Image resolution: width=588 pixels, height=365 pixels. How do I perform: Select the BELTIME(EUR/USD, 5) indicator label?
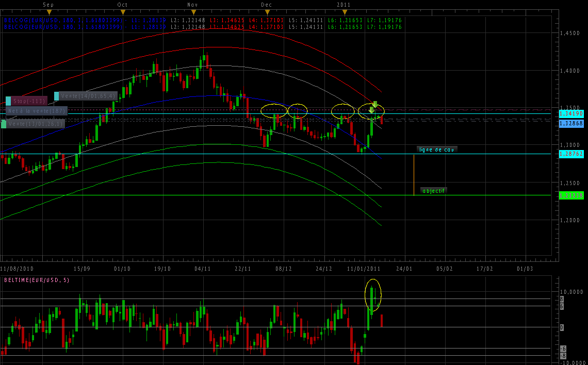coord(37,280)
